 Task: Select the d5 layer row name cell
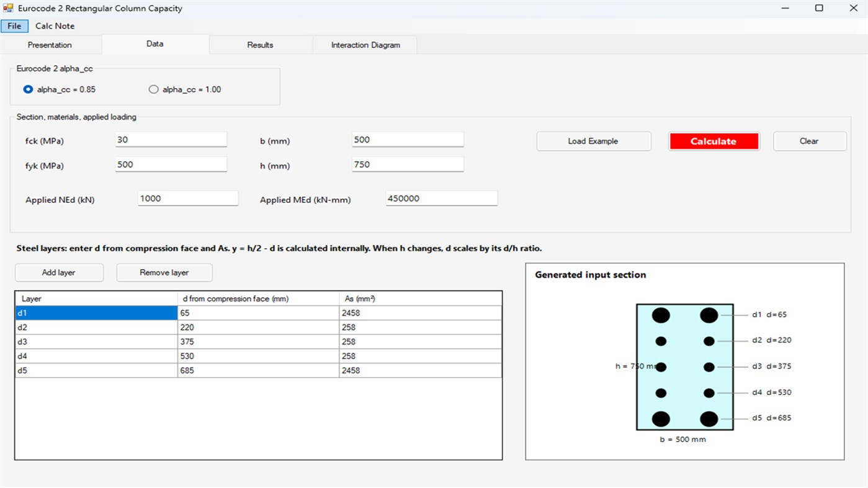pos(97,370)
